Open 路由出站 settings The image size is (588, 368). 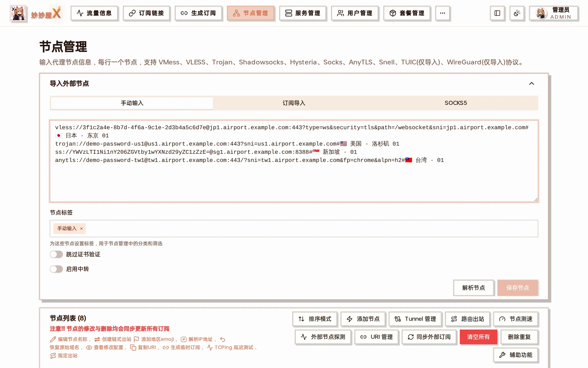(468, 319)
